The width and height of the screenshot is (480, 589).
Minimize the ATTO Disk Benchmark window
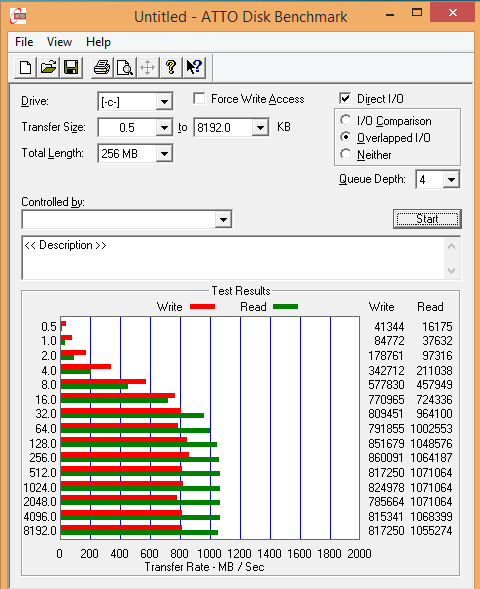[390, 15]
